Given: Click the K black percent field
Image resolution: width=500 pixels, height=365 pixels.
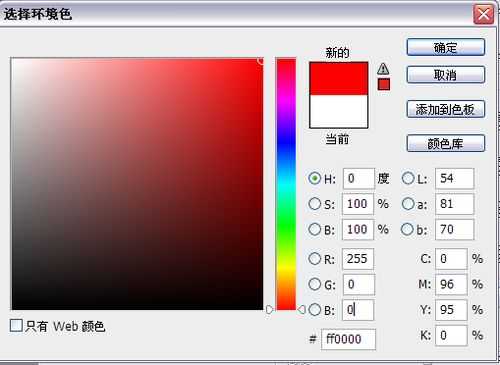Looking at the screenshot, I should click(451, 336).
